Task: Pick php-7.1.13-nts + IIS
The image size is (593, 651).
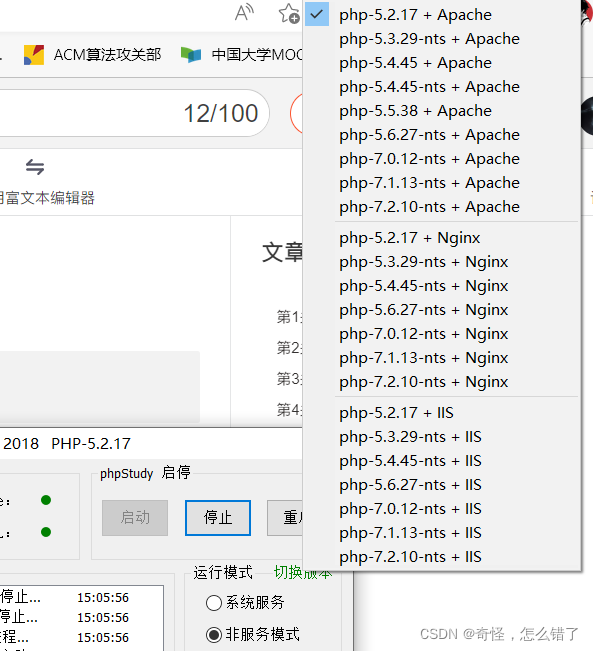Action: point(441,533)
